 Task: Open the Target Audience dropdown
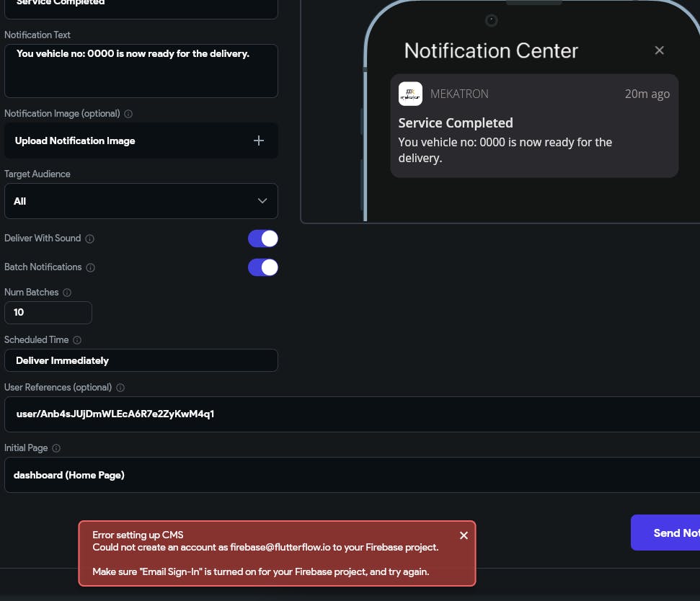pos(141,201)
